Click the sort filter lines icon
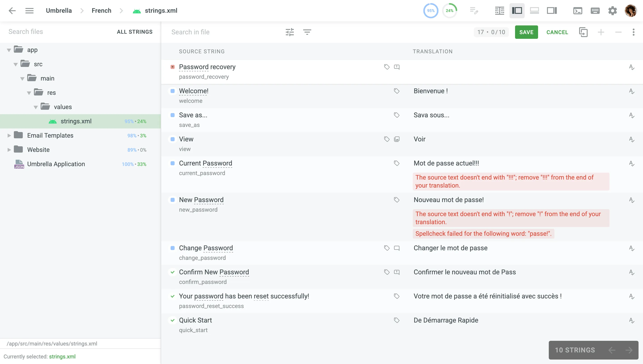Viewport: 643px width, 364px height. (x=307, y=32)
